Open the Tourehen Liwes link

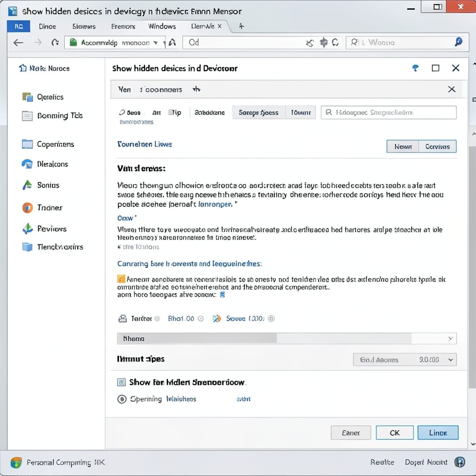pos(145,144)
